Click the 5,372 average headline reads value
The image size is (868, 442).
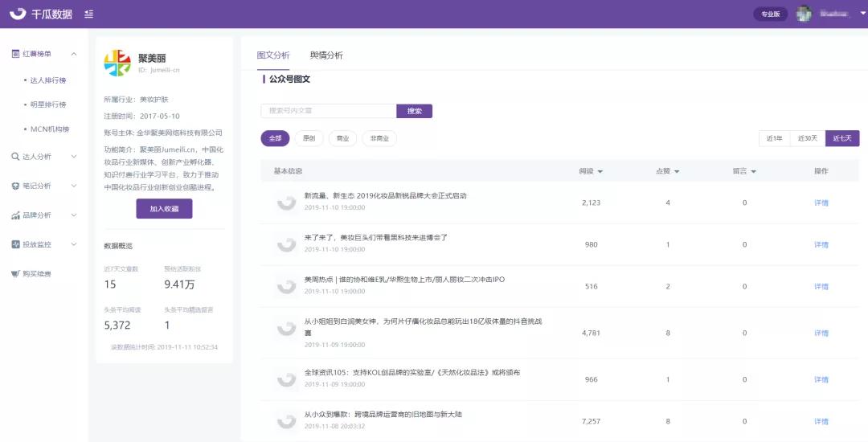tap(117, 325)
